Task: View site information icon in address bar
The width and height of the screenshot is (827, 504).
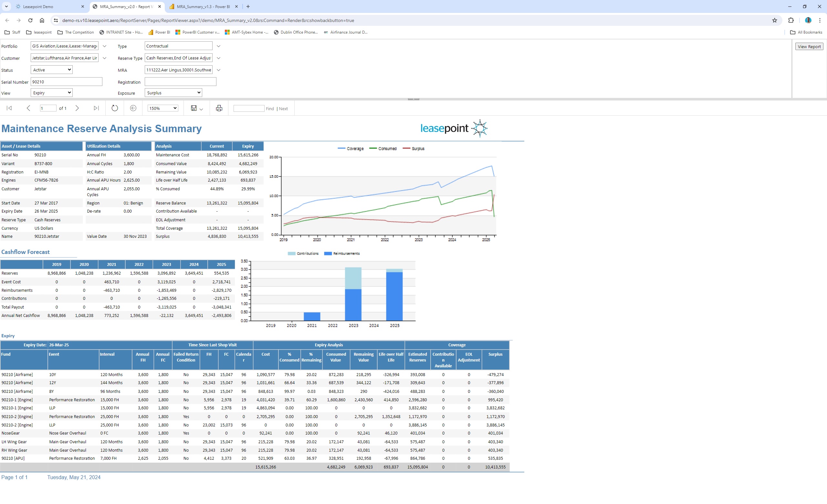Action: tap(56, 20)
